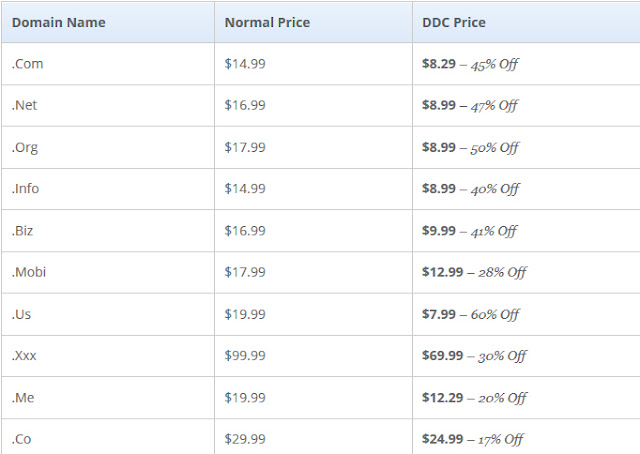Click the .Org domain row label
This screenshot has width=640, height=454.
[x=25, y=147]
